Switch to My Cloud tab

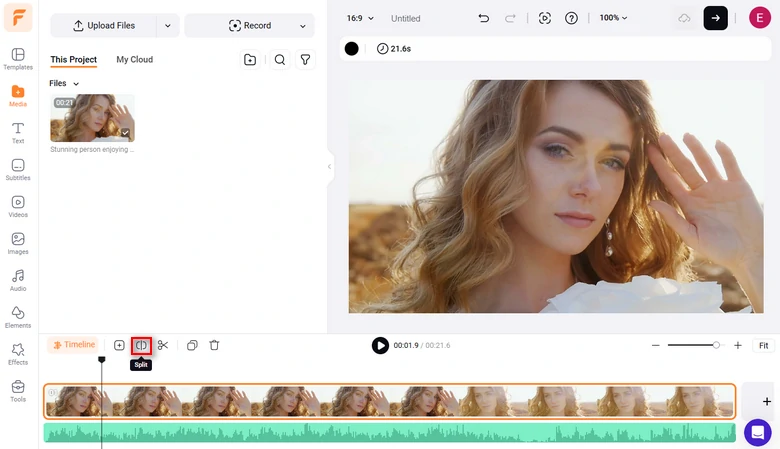coord(134,60)
